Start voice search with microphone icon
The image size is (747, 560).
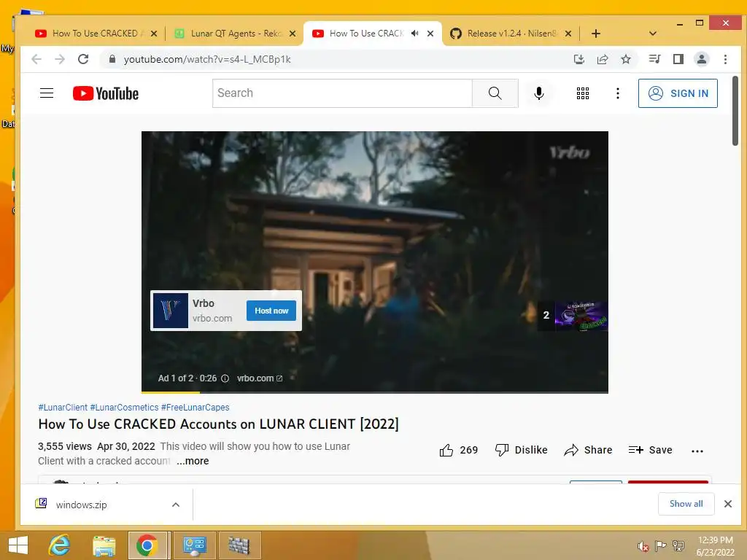(x=539, y=93)
